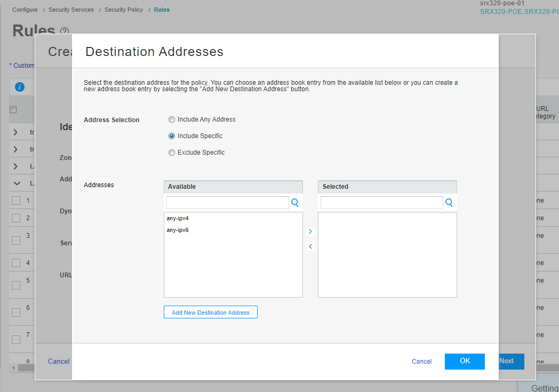This screenshot has width=559, height=392.
Task: Click the search magnifier in the Available list
Action: coord(295,203)
